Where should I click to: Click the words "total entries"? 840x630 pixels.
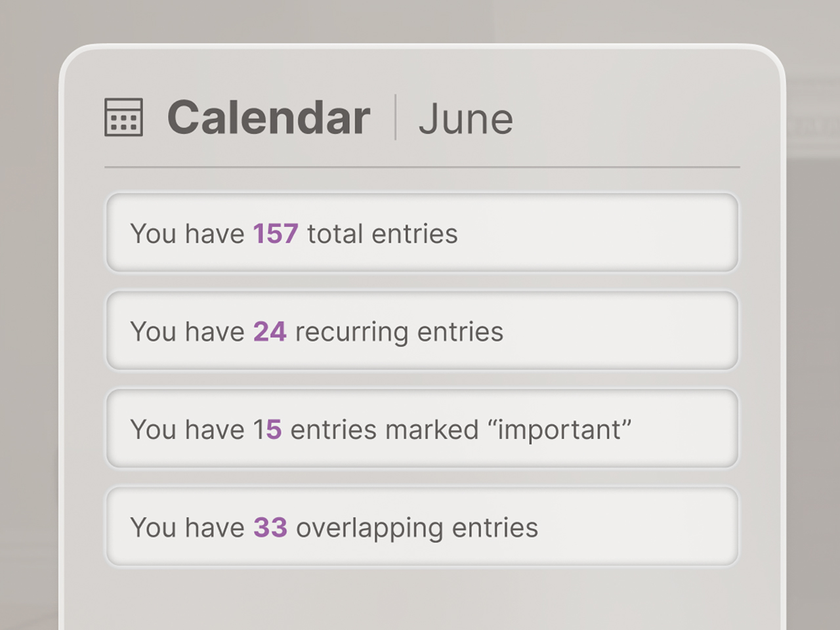pos(382,234)
